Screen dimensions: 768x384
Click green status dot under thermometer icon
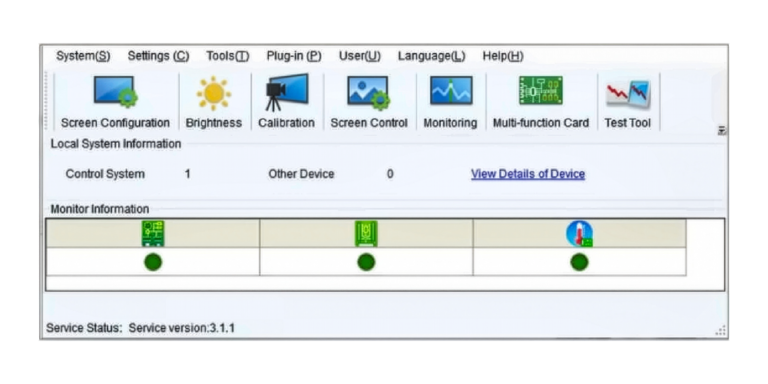tap(579, 262)
